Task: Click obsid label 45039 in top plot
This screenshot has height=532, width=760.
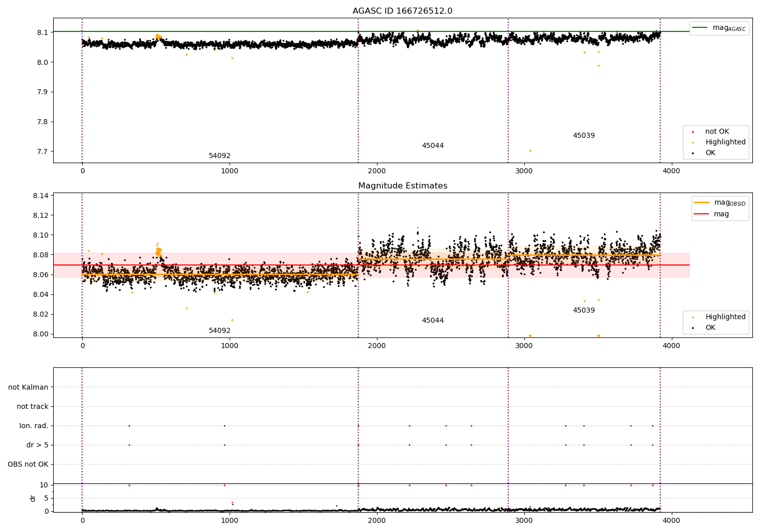Action: click(x=584, y=136)
